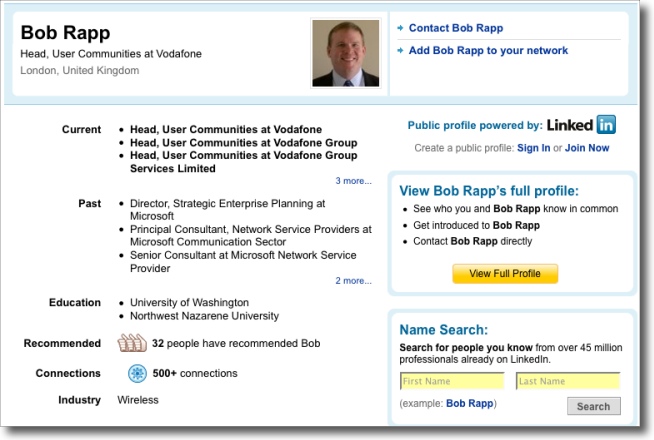Click the Bob Rapp name heading

point(65,31)
